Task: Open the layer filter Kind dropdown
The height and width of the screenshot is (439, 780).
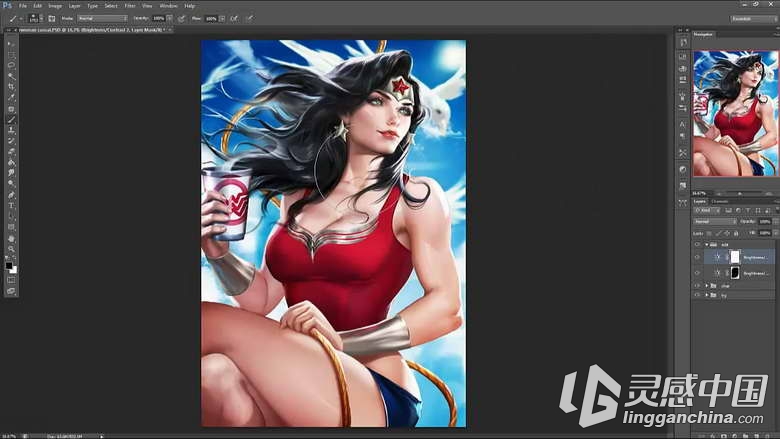Action: coord(709,211)
